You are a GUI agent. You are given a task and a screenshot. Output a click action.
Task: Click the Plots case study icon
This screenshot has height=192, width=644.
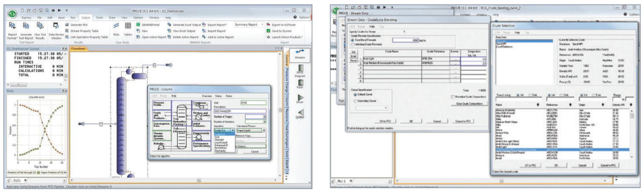[x=115, y=26]
